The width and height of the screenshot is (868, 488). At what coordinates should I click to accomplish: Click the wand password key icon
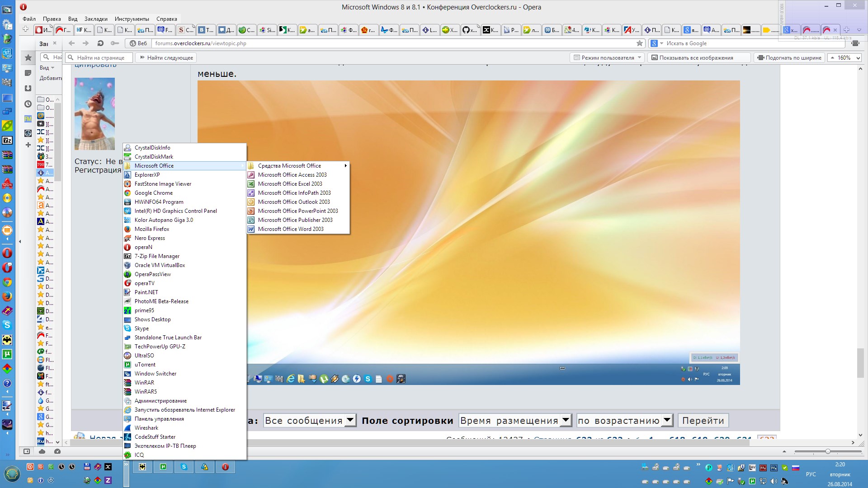115,43
